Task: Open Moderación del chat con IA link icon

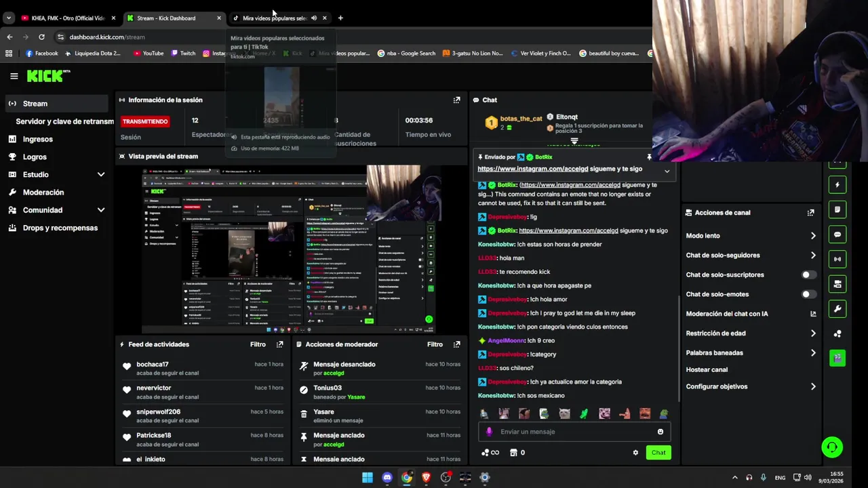Action: point(813,314)
